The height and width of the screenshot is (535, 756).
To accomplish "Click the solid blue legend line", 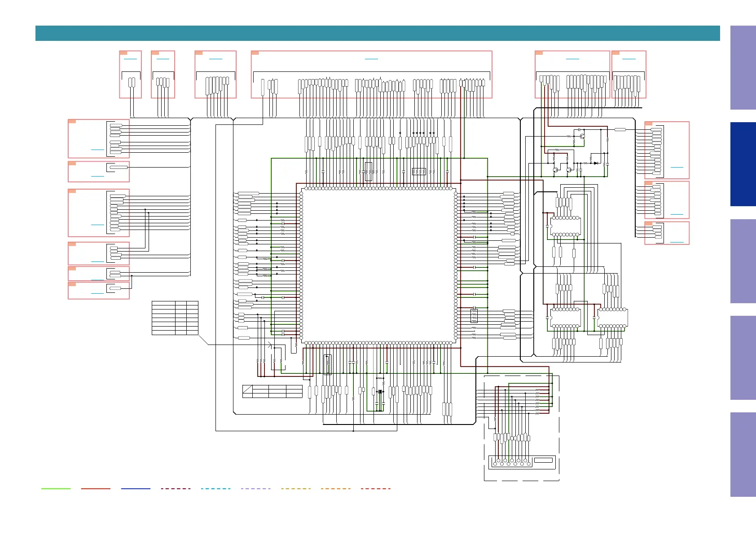I will 136,489.
